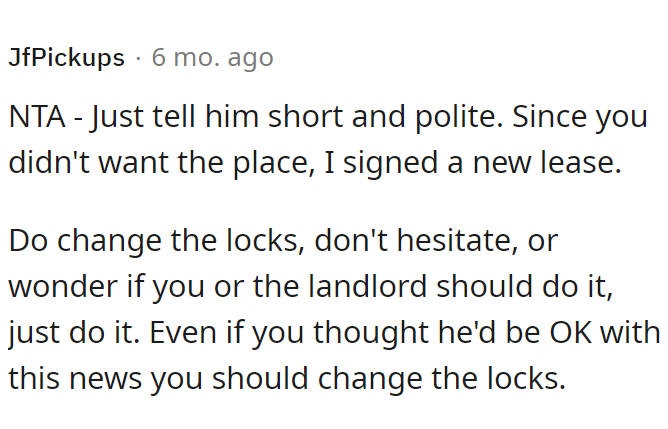Click the second paragraph starting "Do change the locks"

click(334, 309)
